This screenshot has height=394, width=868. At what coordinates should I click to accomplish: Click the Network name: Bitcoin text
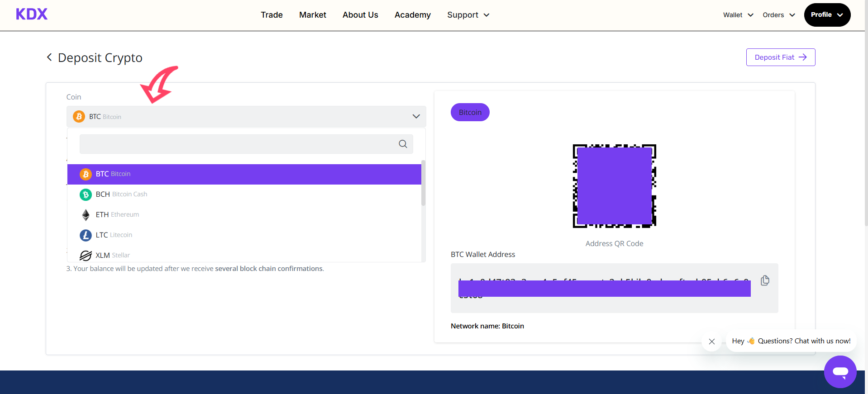tap(487, 326)
